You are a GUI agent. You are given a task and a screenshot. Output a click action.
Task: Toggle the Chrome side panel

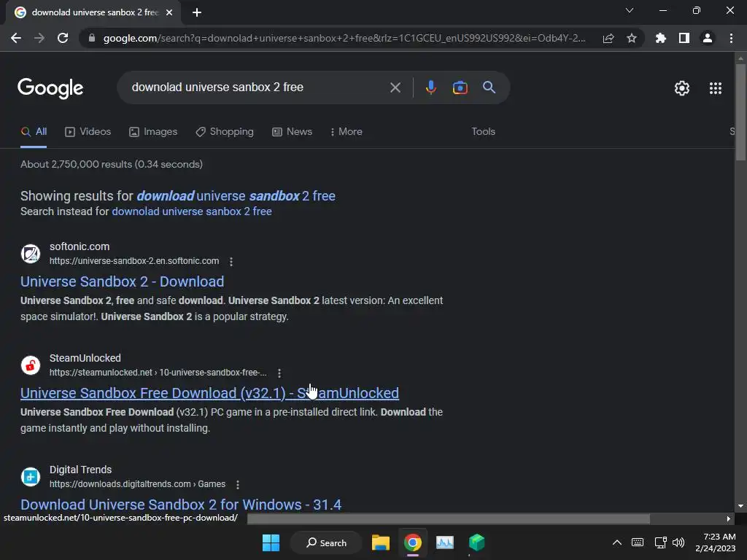(x=684, y=38)
